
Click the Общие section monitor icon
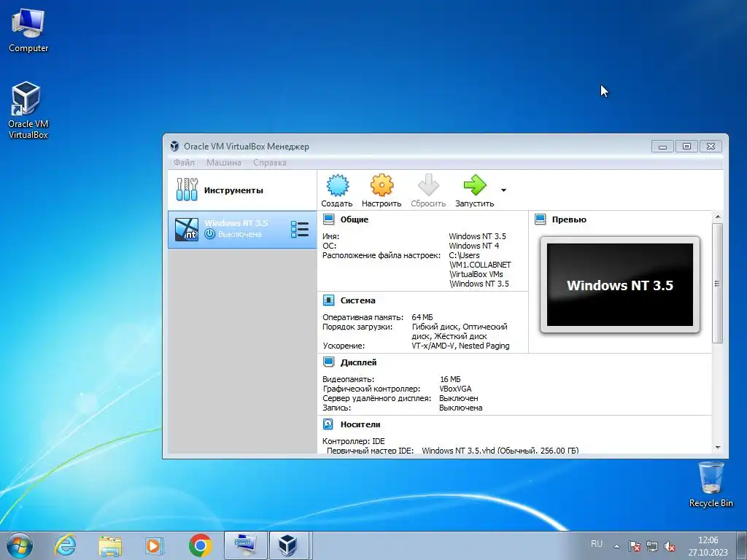329,219
